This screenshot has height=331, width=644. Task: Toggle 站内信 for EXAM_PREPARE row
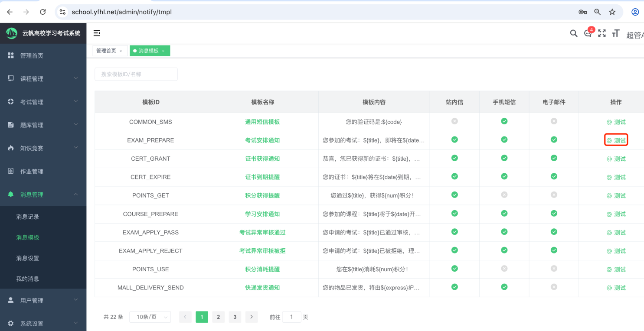pyautogui.click(x=454, y=140)
